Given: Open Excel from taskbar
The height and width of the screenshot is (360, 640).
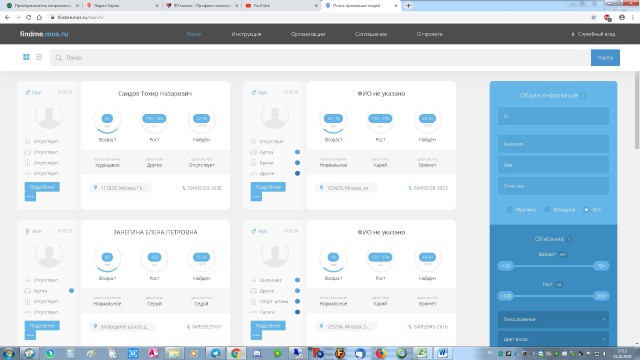Looking at the screenshot, I should pyautogui.click(x=422, y=353).
